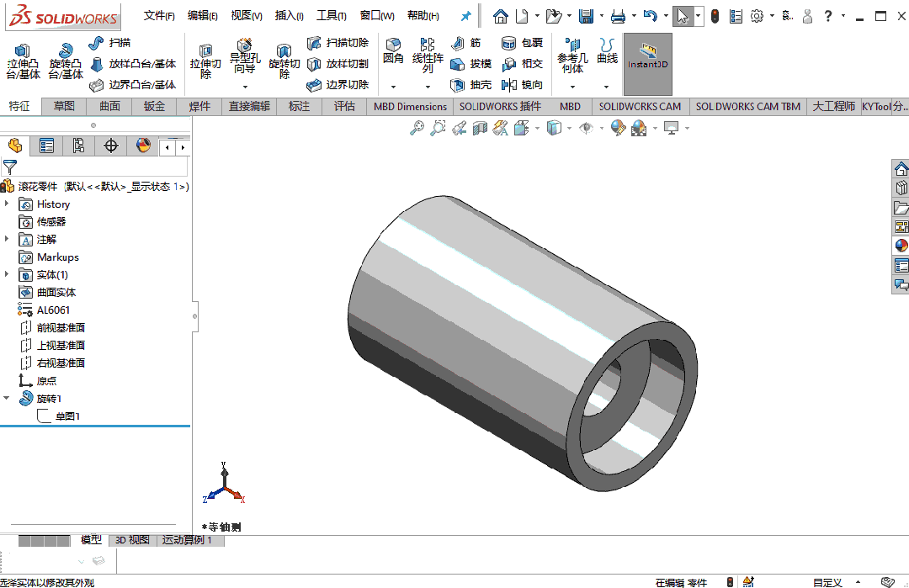Select the 抽壳 shell tool
This screenshot has width=909, height=588.
pos(471,85)
